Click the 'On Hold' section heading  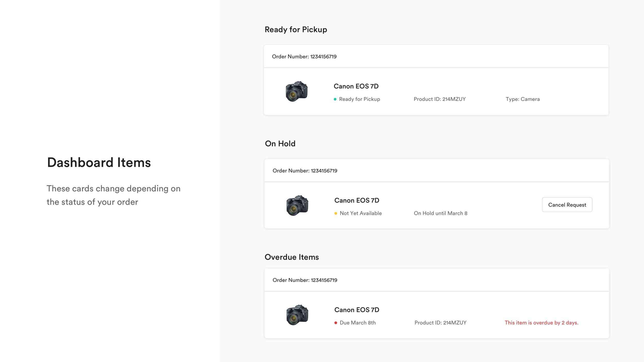pos(280,144)
